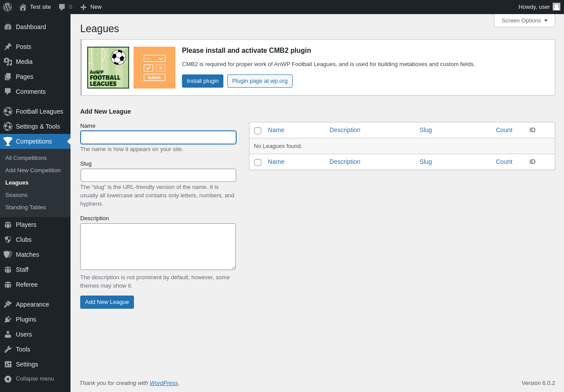564x392 pixels.
Task: Tick the select-all checkbox in table footer
Action: [258, 163]
